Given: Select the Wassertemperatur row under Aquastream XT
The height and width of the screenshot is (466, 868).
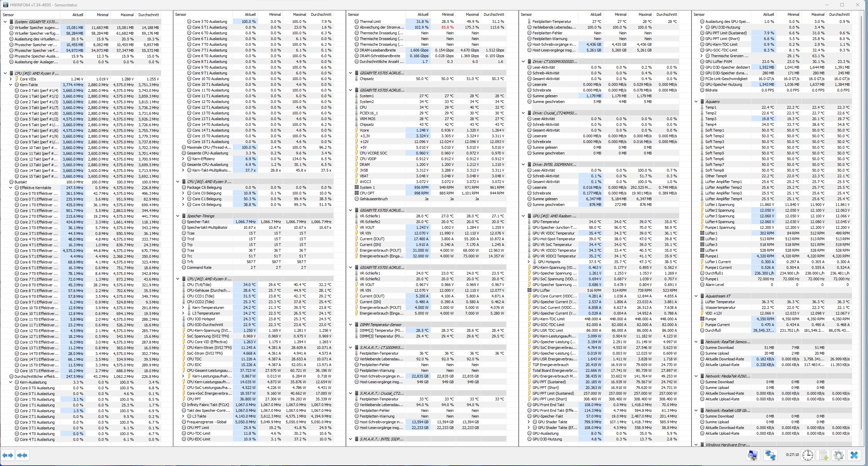Looking at the screenshot, I should [720, 308].
